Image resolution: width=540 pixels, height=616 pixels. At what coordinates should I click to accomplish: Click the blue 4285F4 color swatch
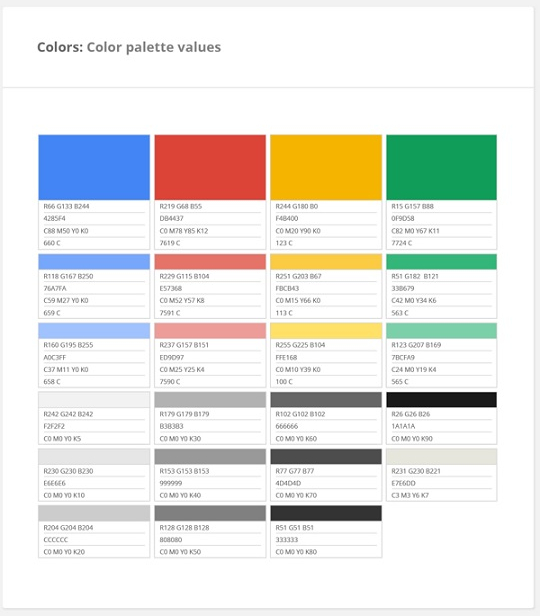point(94,167)
